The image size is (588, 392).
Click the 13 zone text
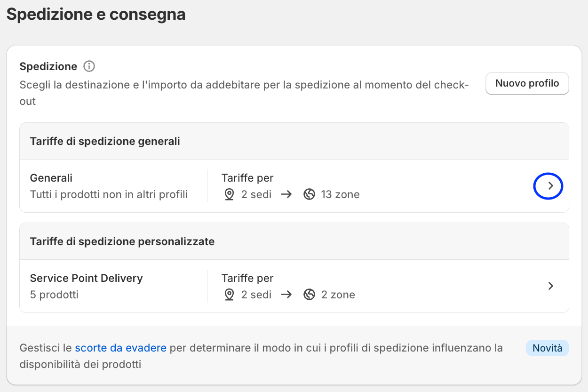340,194
